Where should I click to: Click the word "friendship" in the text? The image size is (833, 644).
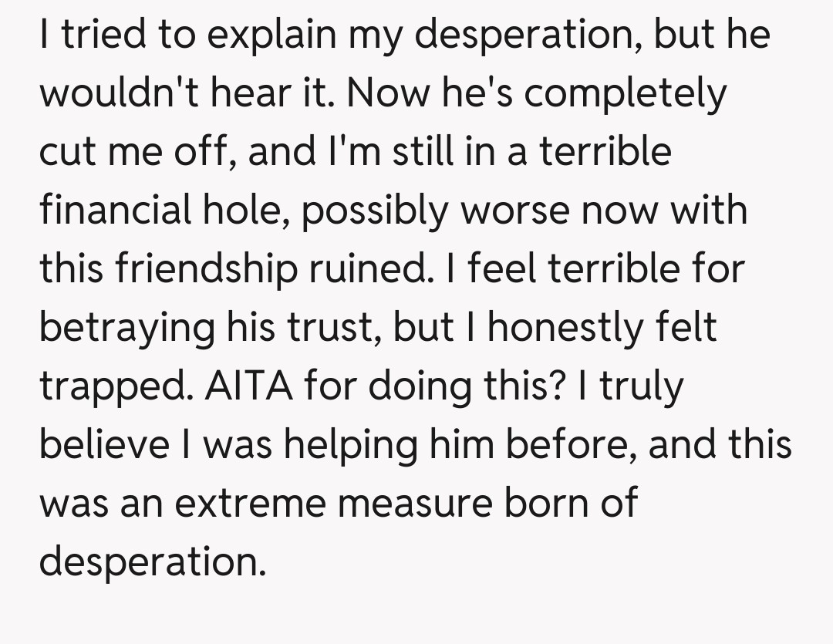[201, 268]
